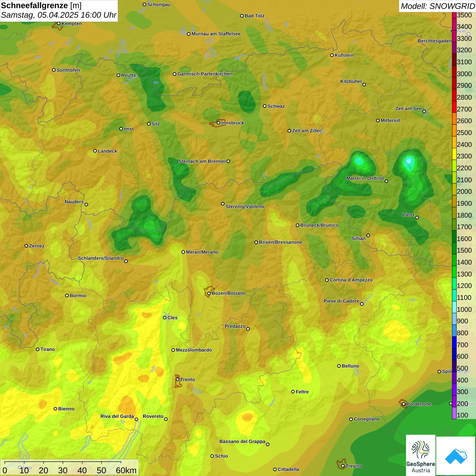Click the Kempten marker dot
Screen dimensions: 476x476
[58, 23]
